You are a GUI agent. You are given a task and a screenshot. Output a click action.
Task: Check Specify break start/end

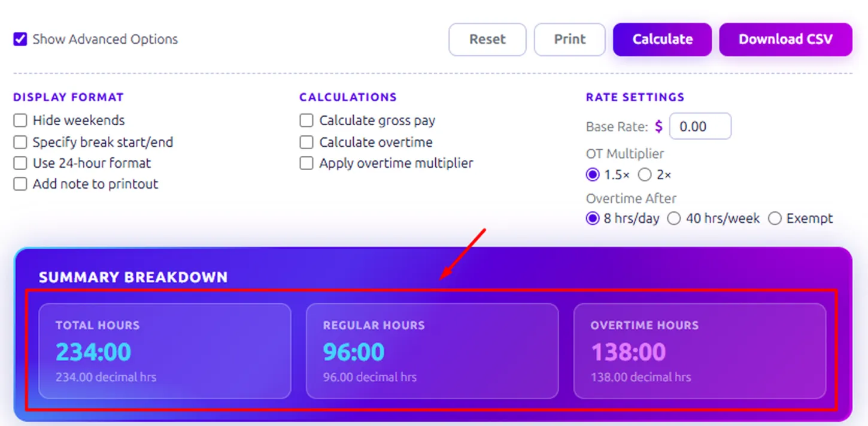pyautogui.click(x=20, y=142)
